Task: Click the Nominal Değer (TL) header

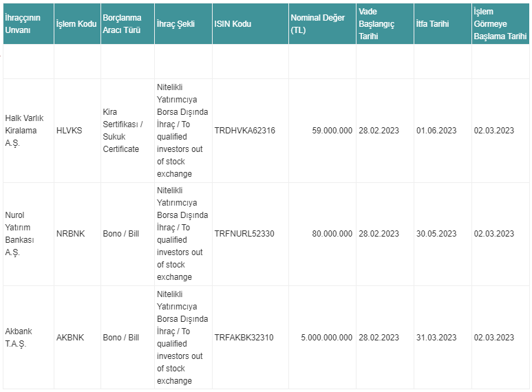Action: click(x=322, y=24)
